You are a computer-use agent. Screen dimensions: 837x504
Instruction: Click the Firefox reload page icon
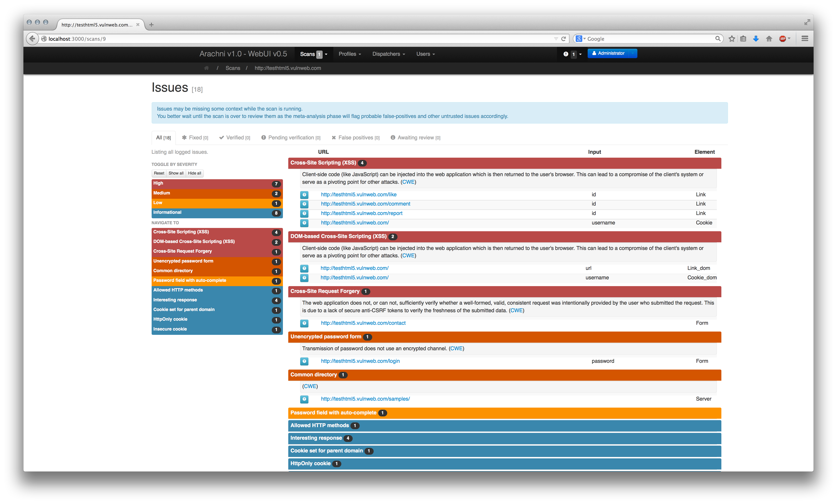pos(564,39)
